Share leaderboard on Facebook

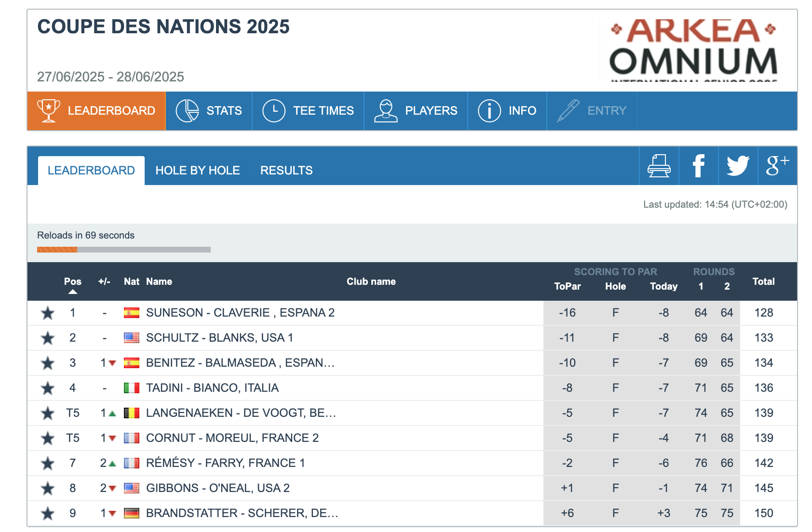698,166
